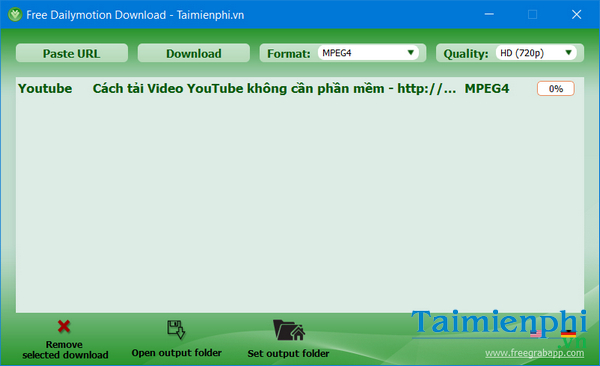The width and height of the screenshot is (600, 366).
Task: Close the Free Dailymotion Download window
Action: 576,15
